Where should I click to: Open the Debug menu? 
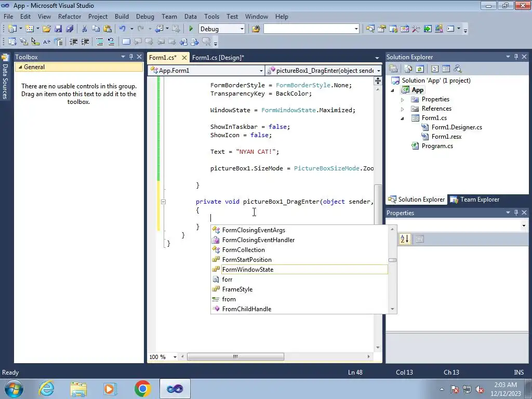[145, 16]
